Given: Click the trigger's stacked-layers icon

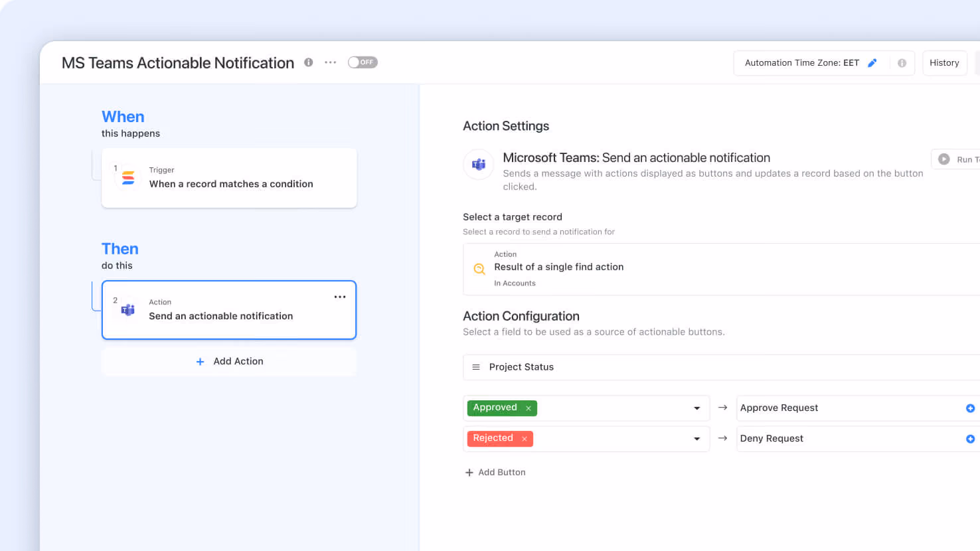Looking at the screenshot, I should pos(128,178).
